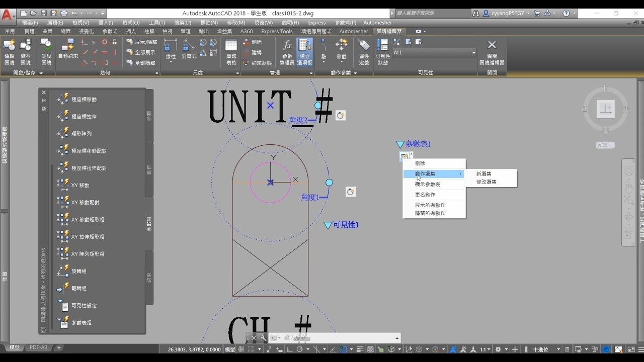
Task: Open Action Selection Set (動作選集) submenu
Action: 434,174
